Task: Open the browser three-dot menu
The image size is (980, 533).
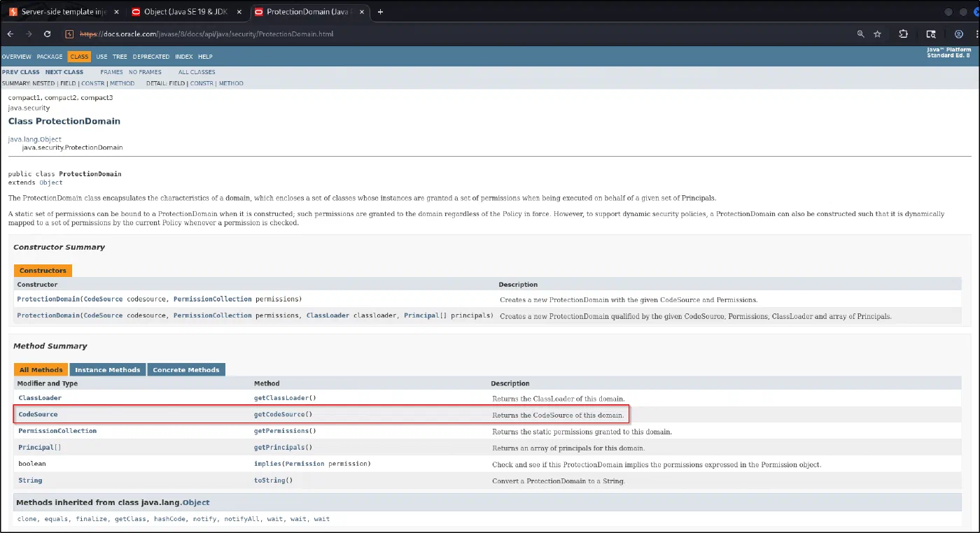Action: point(976,34)
